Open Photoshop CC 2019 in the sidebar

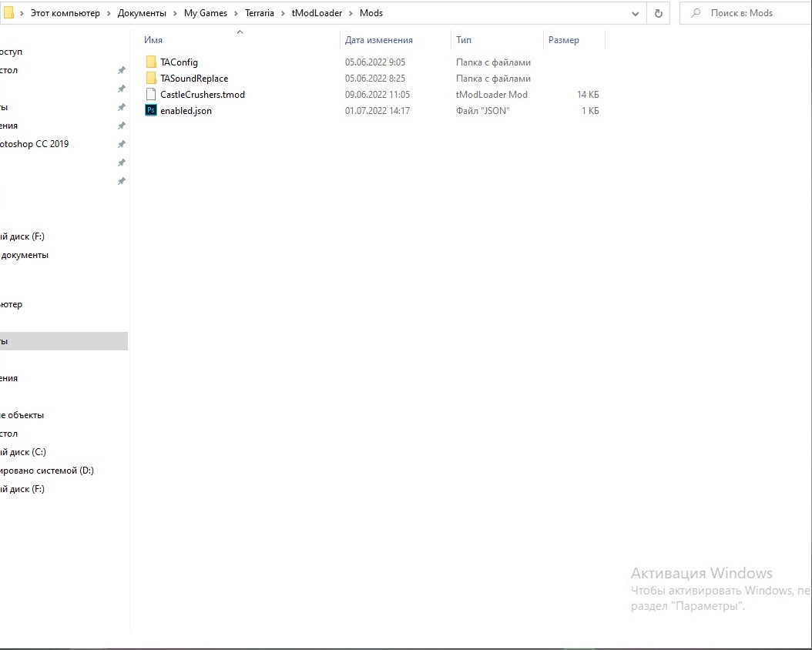[34, 144]
